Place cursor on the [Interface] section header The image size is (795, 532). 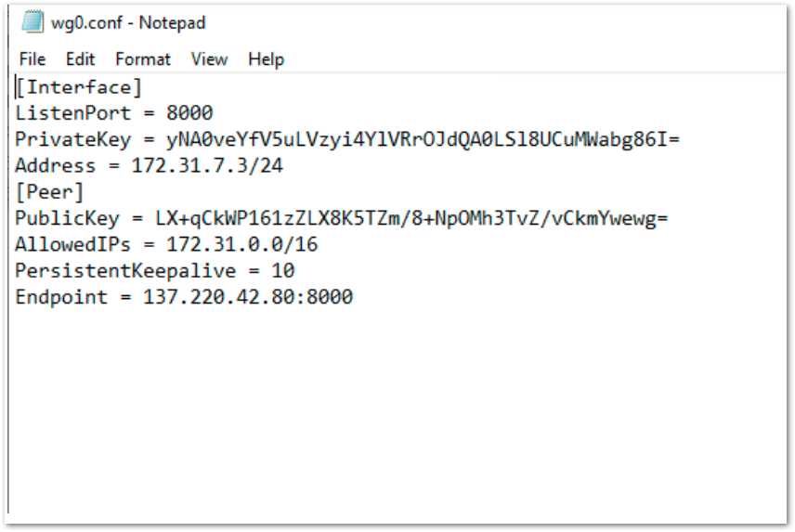pyautogui.click(x=79, y=87)
